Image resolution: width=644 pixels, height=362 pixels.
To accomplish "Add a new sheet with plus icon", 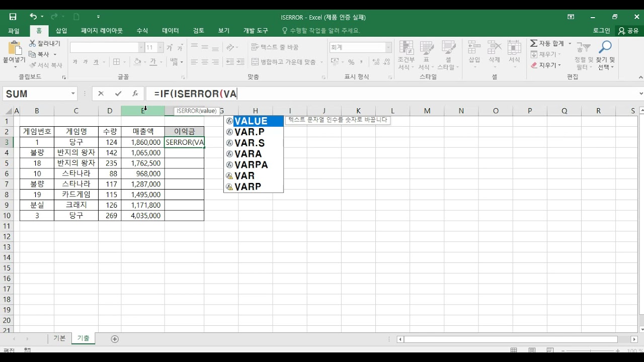I will (x=115, y=339).
